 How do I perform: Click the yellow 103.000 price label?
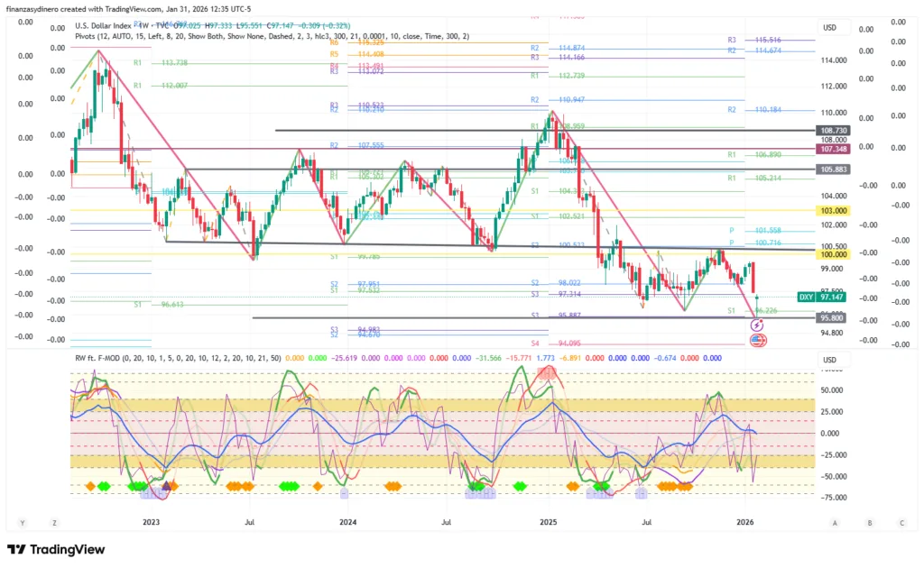coord(831,210)
